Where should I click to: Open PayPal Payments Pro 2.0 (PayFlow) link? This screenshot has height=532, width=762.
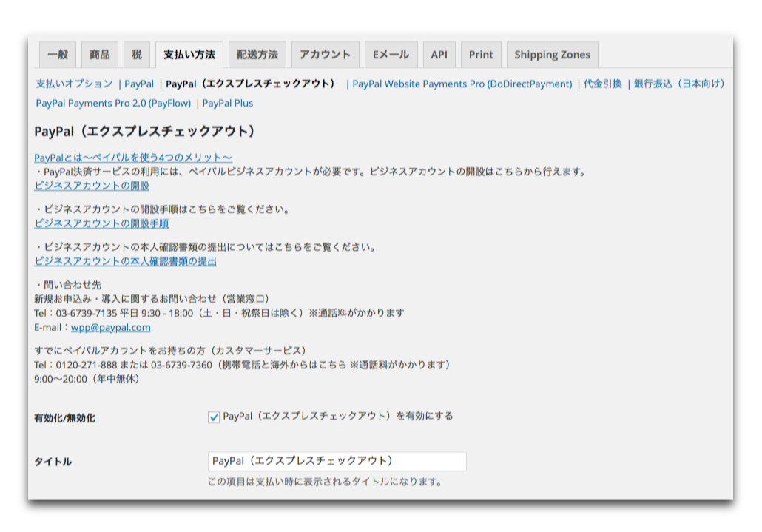(113, 103)
